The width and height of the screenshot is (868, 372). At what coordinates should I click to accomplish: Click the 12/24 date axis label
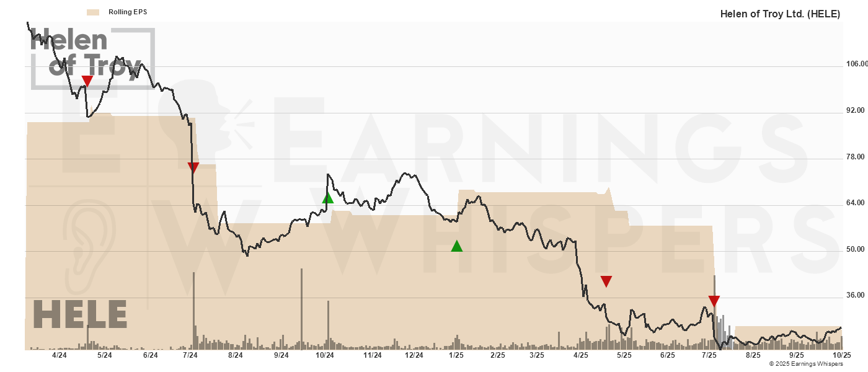(414, 355)
